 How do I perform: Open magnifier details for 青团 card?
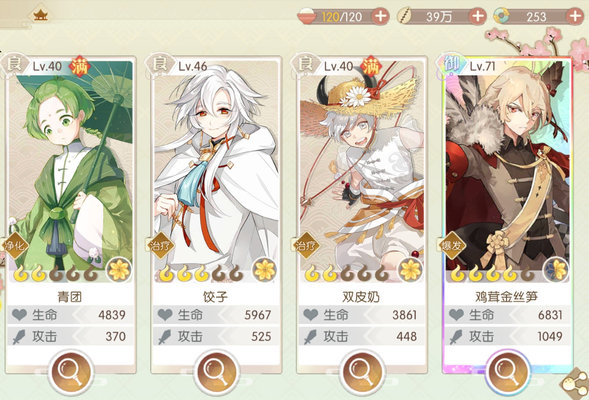71,372
